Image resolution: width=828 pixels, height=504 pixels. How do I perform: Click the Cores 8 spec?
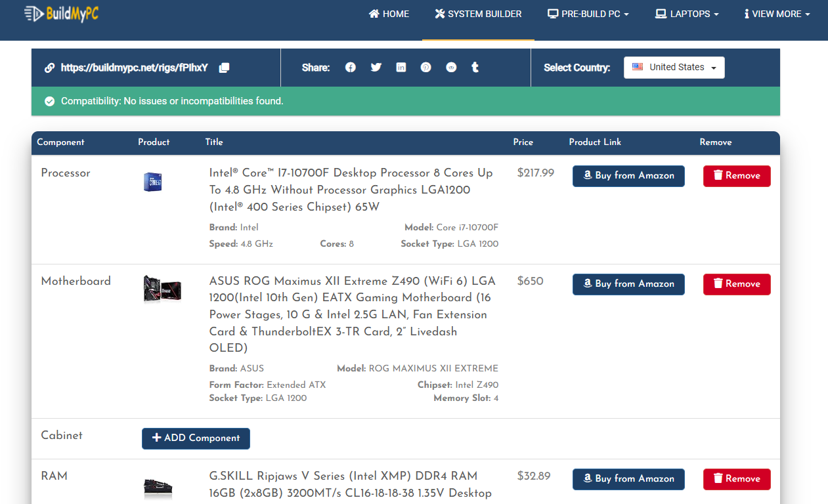point(337,244)
